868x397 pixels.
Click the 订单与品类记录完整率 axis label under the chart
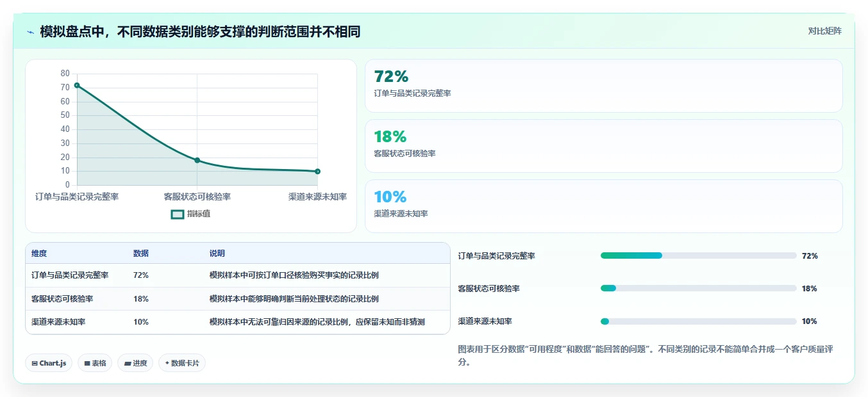click(77, 197)
